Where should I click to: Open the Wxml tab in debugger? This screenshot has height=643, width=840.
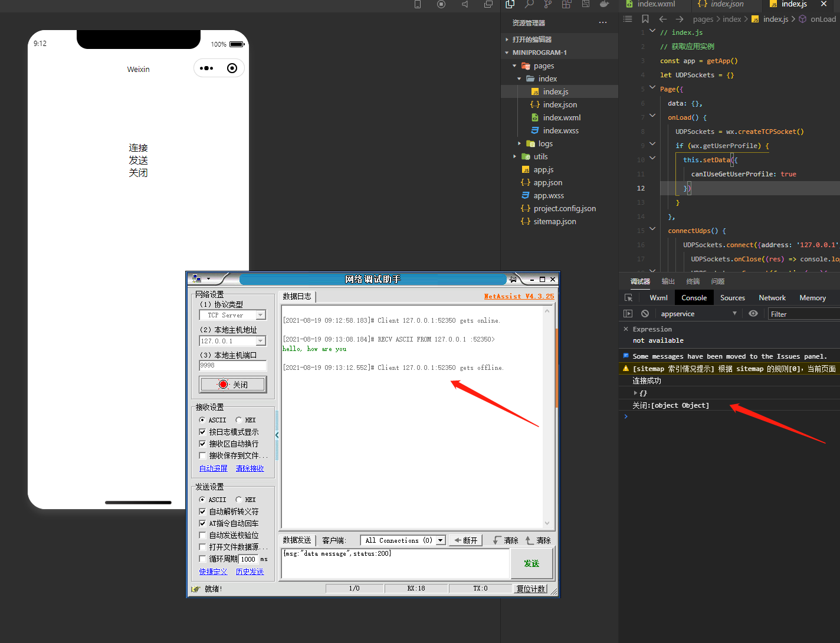[x=659, y=298]
